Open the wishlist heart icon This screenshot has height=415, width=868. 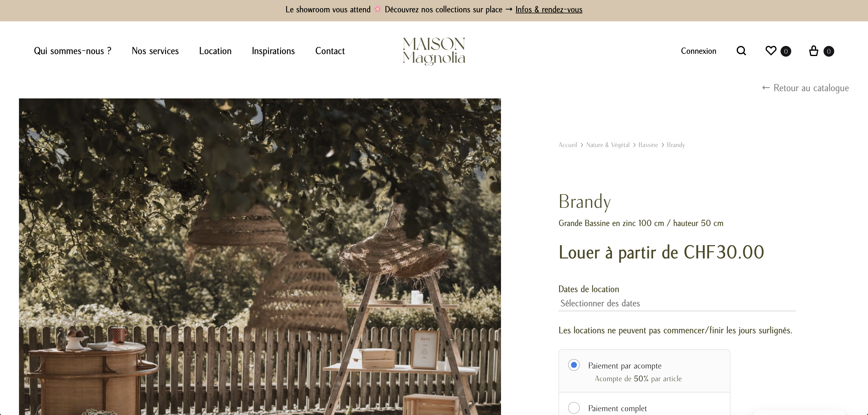(x=771, y=51)
